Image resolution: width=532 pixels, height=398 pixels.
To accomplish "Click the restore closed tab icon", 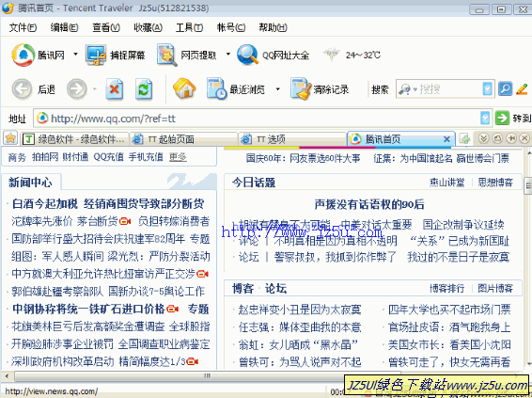I will 497,138.
